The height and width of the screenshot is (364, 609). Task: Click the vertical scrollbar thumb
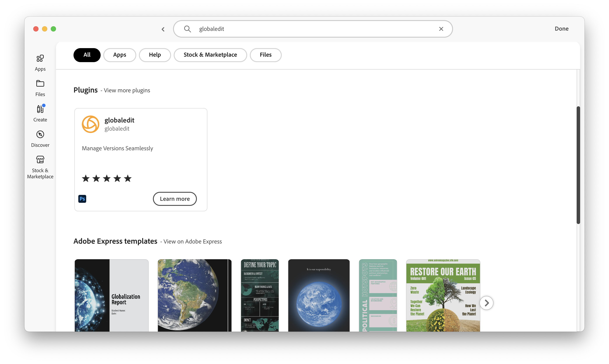(578, 165)
